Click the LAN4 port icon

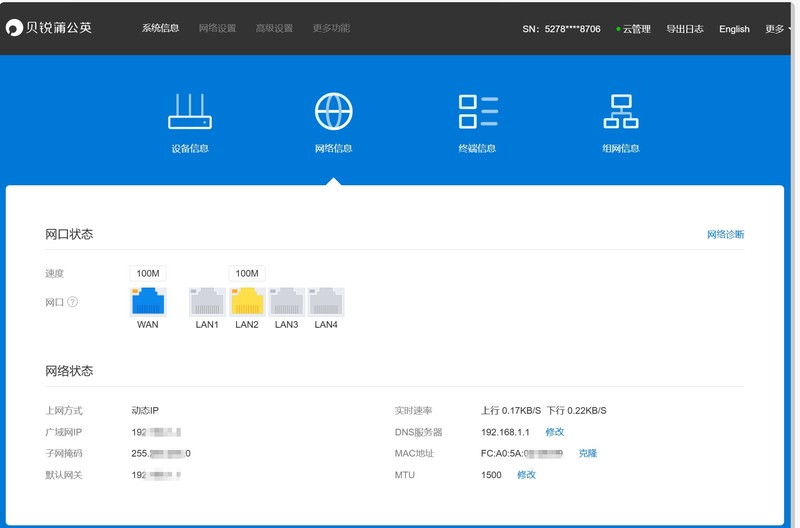(326, 301)
